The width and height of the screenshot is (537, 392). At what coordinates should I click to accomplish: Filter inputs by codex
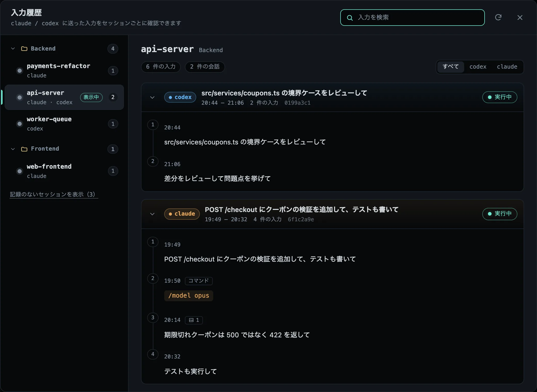[478, 67]
